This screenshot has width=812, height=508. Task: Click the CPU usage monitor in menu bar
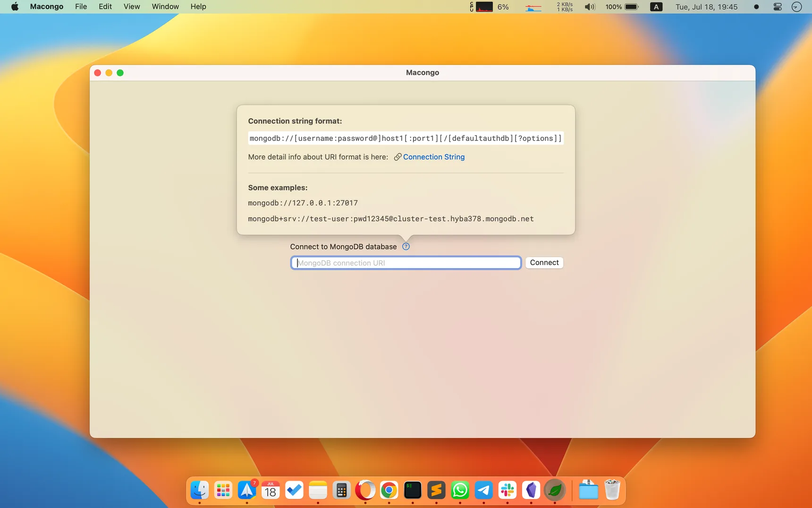coord(490,7)
